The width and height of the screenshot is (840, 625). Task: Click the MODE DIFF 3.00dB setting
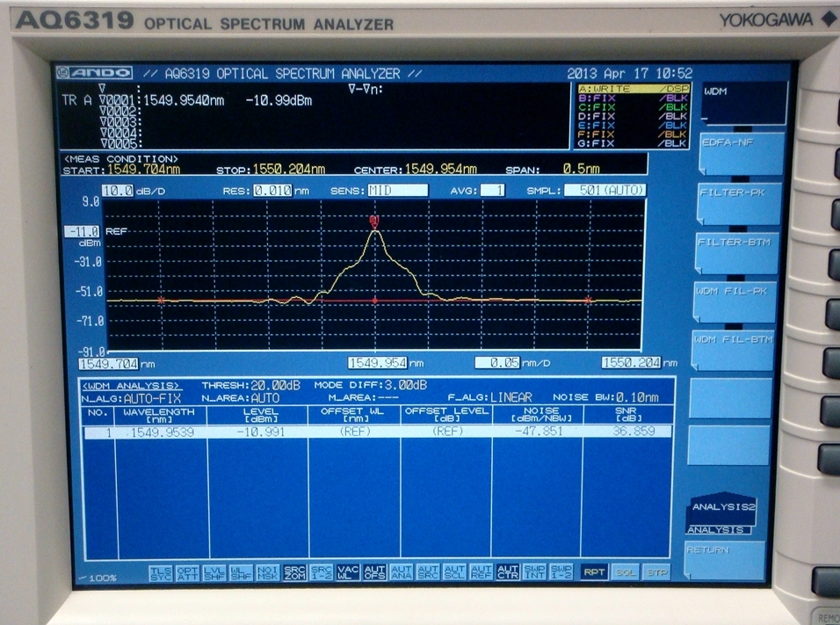click(x=371, y=385)
